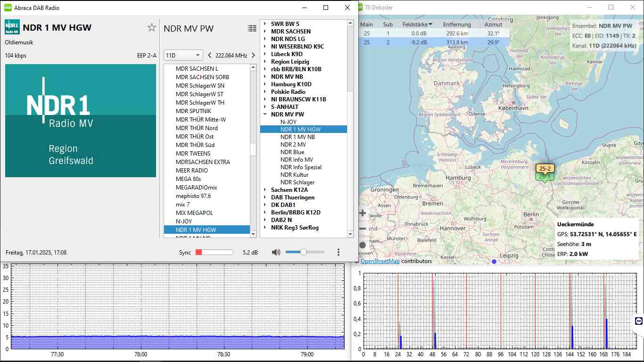644x362 pixels.
Task: Open the 11D channel dropdown
Action: [183, 55]
